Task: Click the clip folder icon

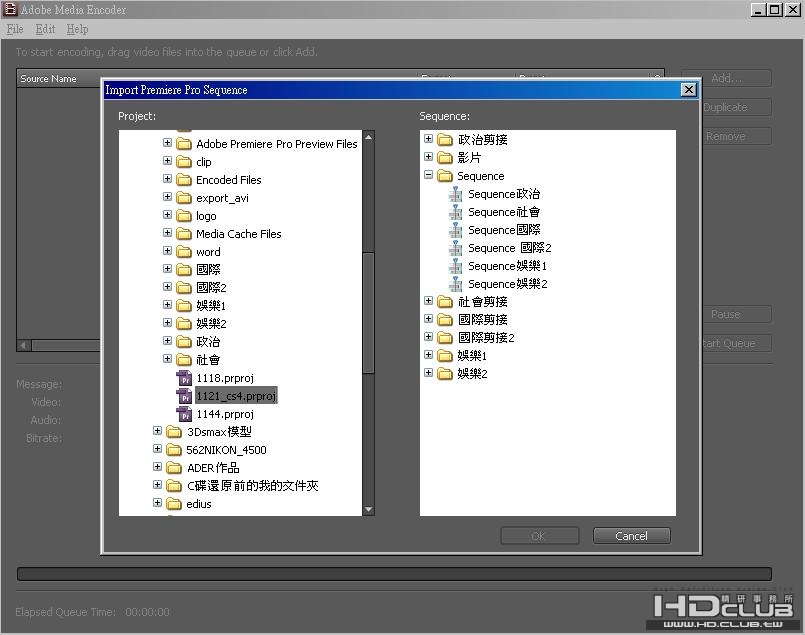Action: tap(184, 162)
